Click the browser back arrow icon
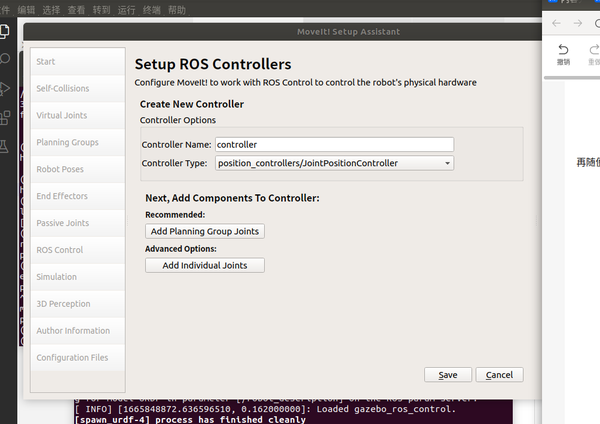 [x=557, y=23]
